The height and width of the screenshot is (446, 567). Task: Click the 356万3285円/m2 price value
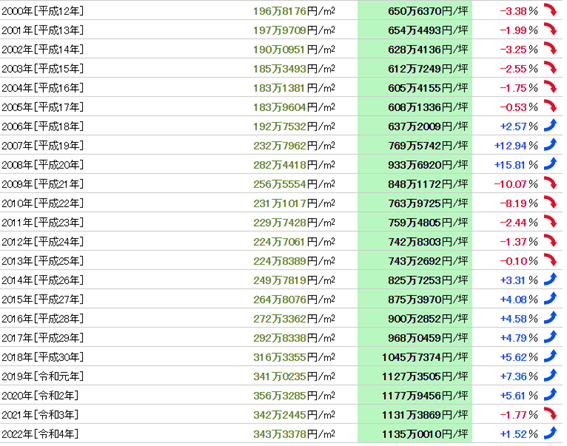coord(294,396)
